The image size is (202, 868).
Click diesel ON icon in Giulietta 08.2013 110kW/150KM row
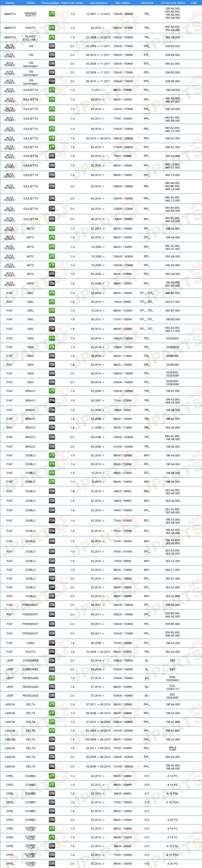tap(52, 219)
